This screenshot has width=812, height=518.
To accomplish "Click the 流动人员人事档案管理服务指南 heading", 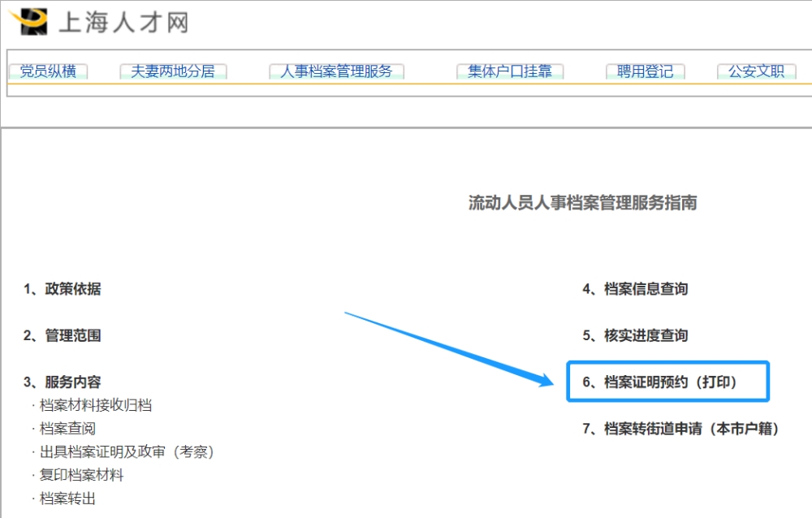I will tap(583, 202).
